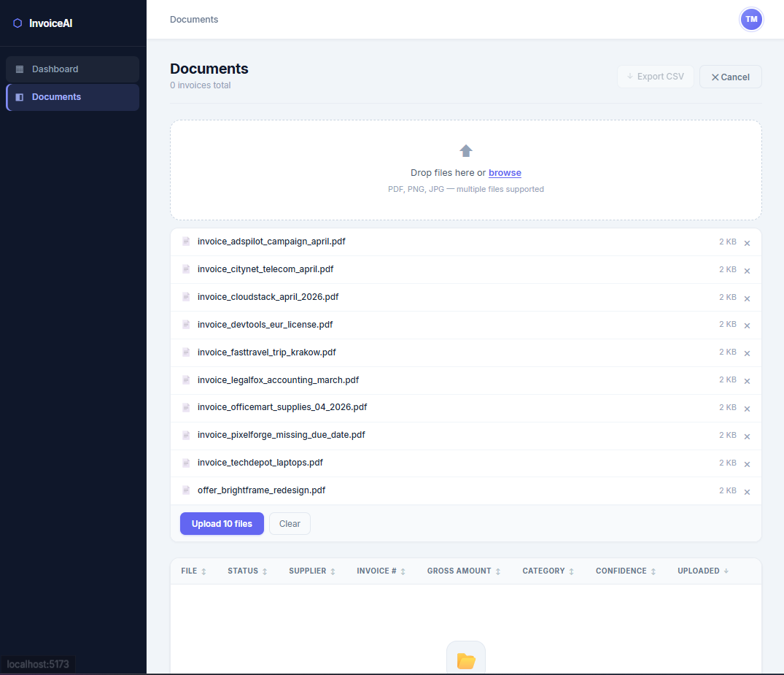The image size is (784, 675).
Task: Select Documents in the sidebar navigation
Action: coord(72,97)
